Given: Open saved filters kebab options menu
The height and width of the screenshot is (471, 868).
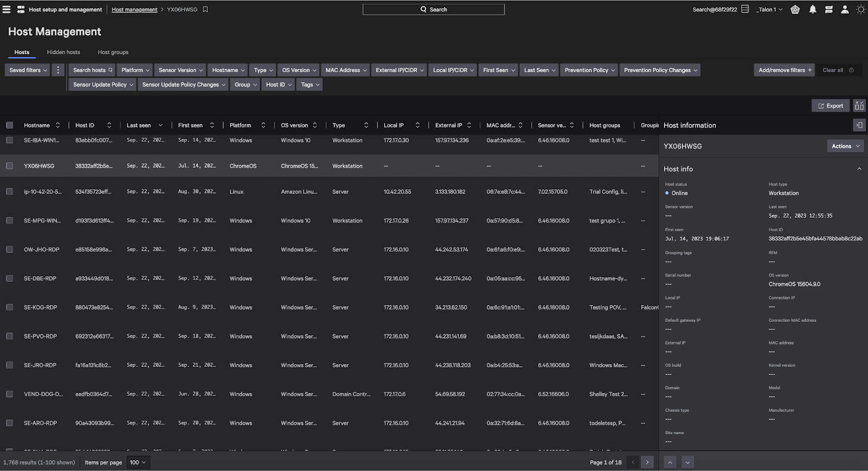Looking at the screenshot, I should point(58,70).
